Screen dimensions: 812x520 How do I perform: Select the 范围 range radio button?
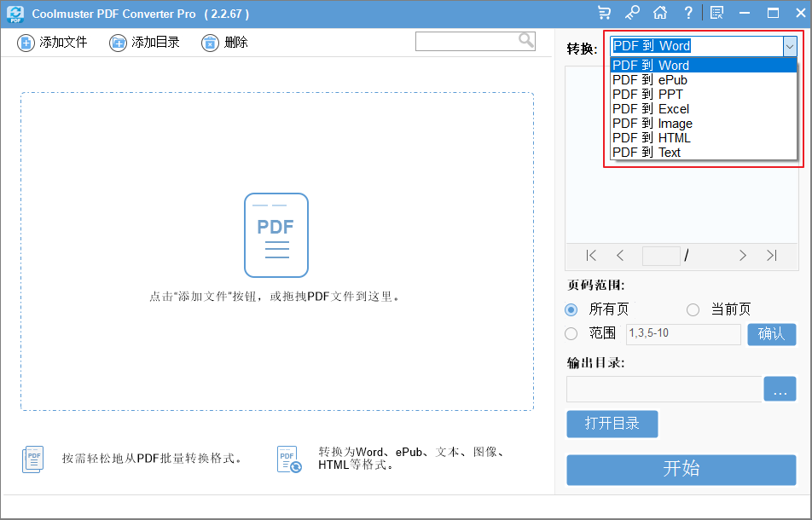click(x=571, y=333)
